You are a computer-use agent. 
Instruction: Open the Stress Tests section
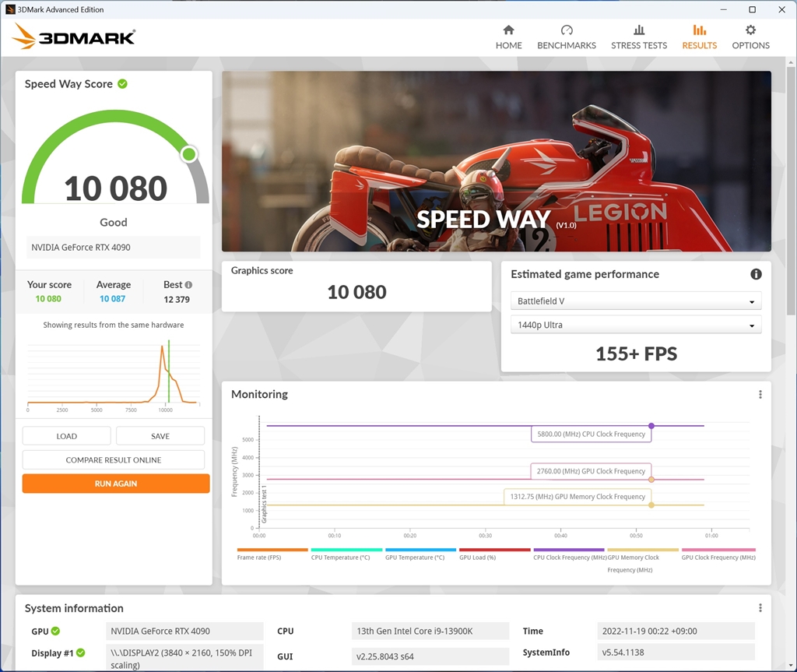[638, 37]
